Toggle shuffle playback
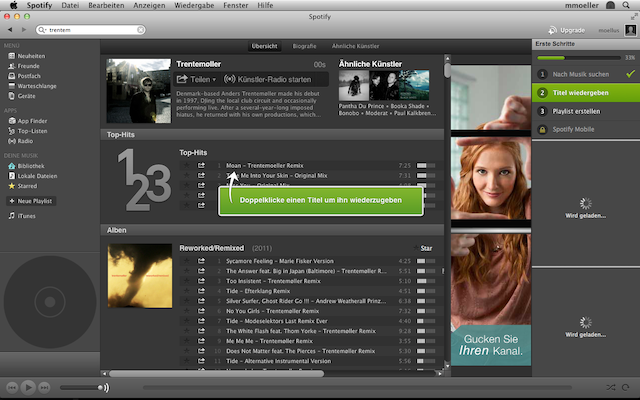 click(x=611, y=387)
